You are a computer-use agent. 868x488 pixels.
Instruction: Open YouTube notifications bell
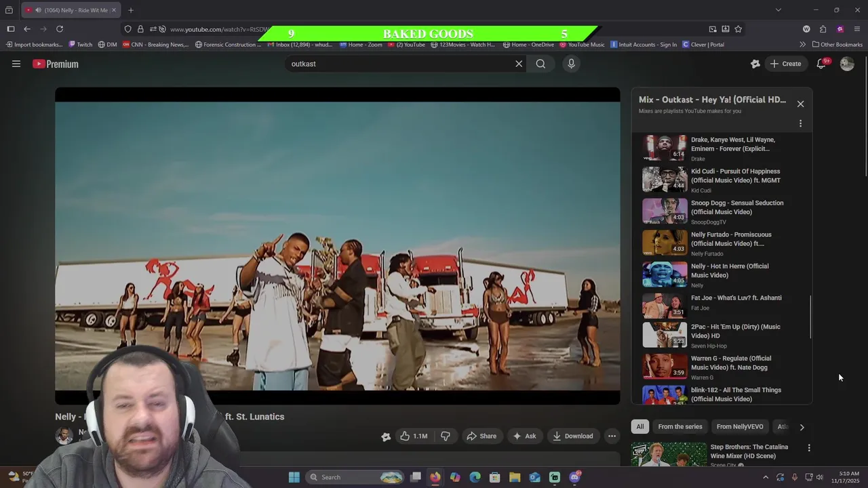[x=821, y=64]
